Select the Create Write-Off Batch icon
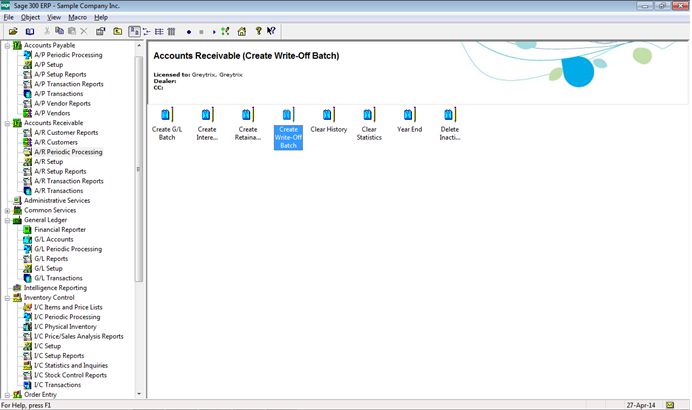The image size is (692, 410). pos(288,128)
